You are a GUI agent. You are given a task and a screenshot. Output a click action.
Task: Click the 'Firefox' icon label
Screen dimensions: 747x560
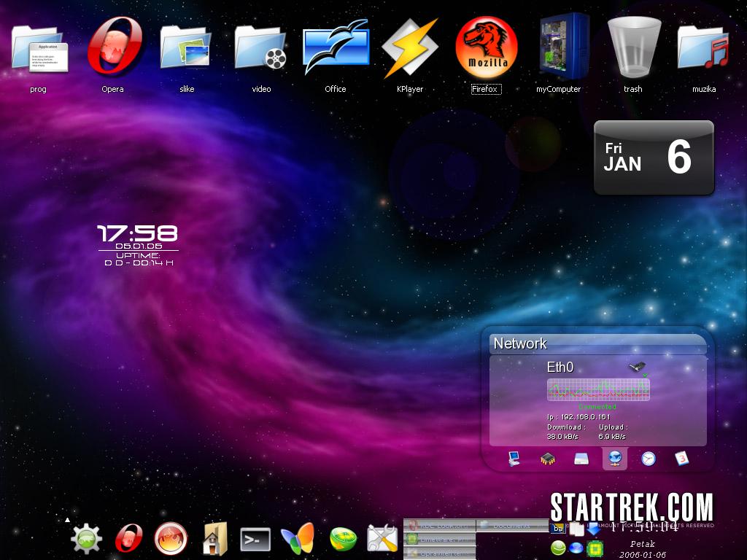coord(484,89)
